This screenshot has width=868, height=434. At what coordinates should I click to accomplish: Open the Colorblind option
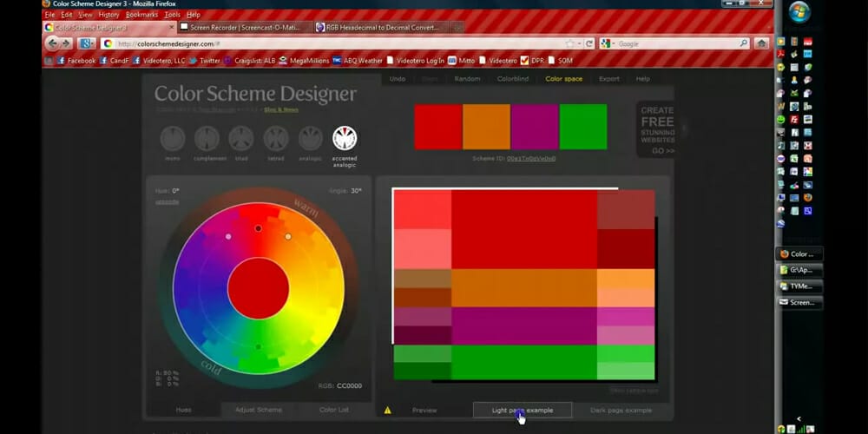tap(513, 79)
